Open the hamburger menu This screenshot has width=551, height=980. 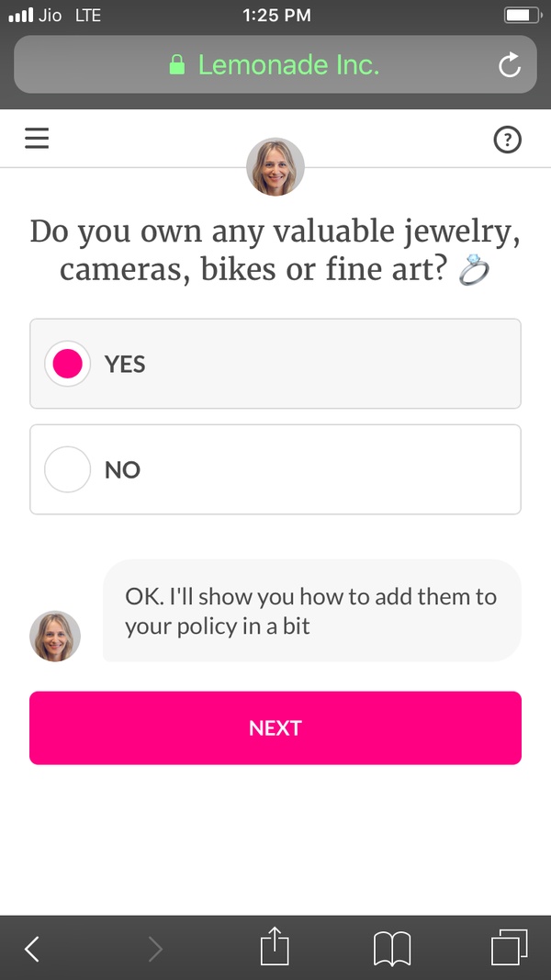pyautogui.click(x=36, y=138)
